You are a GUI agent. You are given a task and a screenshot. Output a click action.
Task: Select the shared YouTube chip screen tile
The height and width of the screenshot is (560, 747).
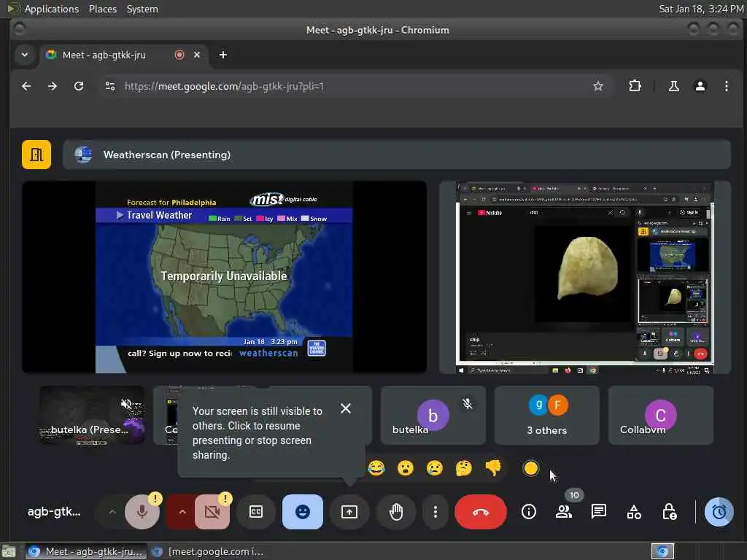click(584, 277)
